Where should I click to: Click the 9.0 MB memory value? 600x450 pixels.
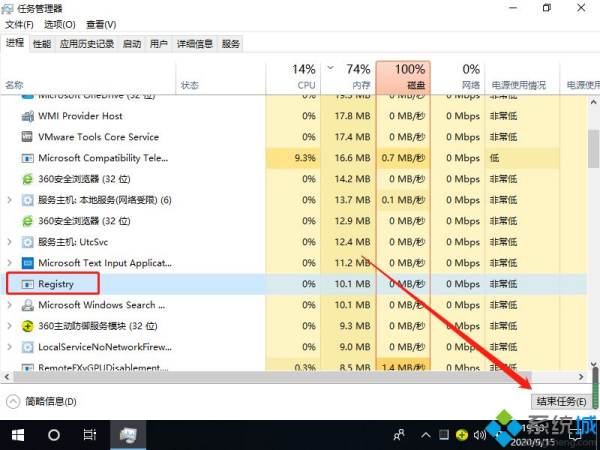(355, 347)
